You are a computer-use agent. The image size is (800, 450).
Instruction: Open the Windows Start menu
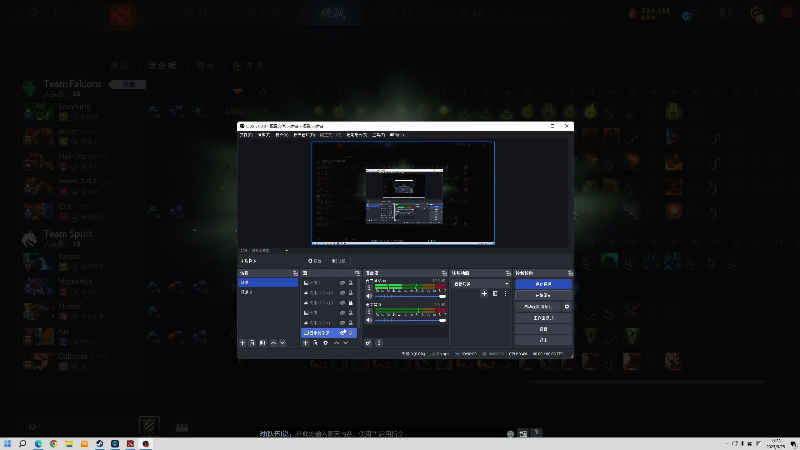pos(8,444)
